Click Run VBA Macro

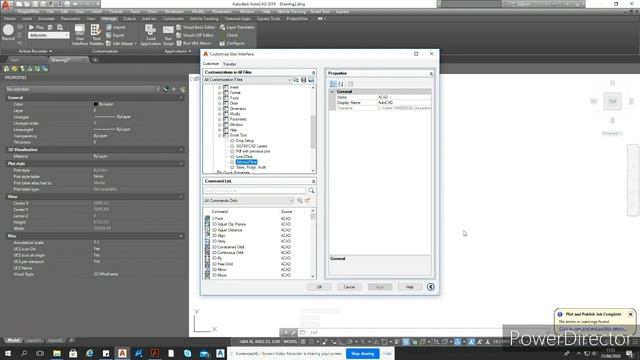[194, 43]
